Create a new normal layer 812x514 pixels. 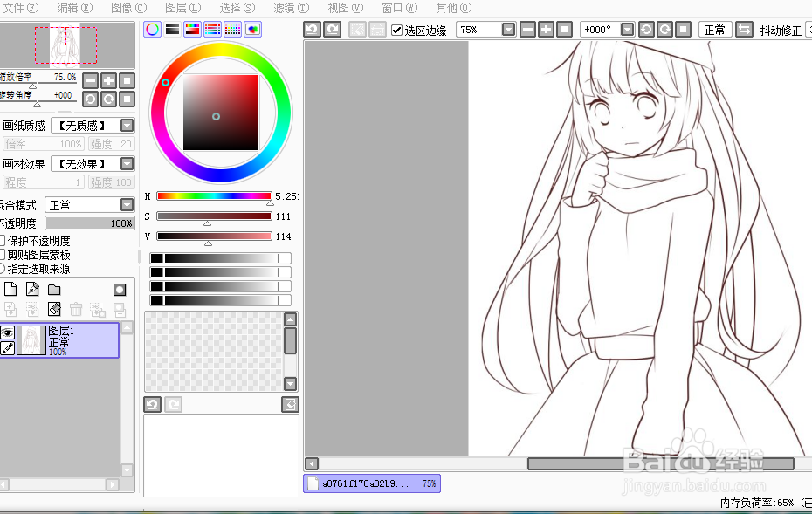(10, 289)
